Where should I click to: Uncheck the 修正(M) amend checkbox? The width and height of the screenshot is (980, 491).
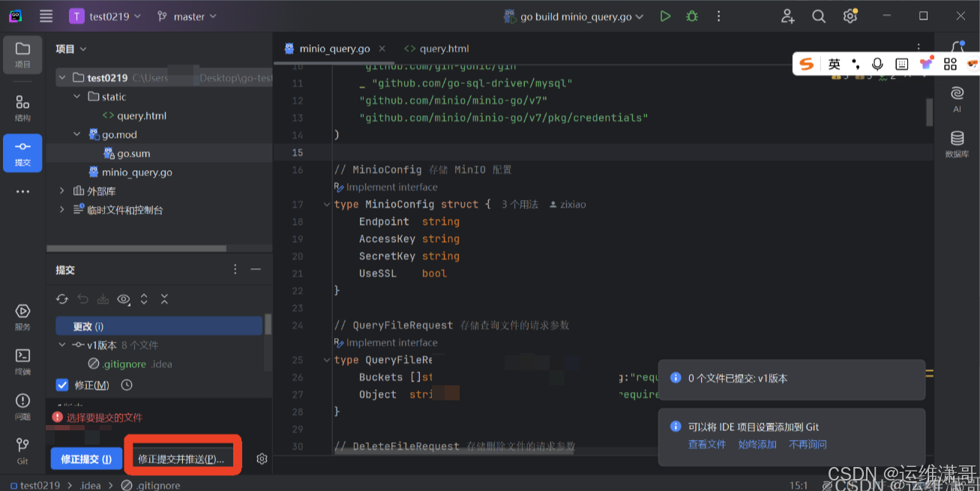[x=61, y=385]
